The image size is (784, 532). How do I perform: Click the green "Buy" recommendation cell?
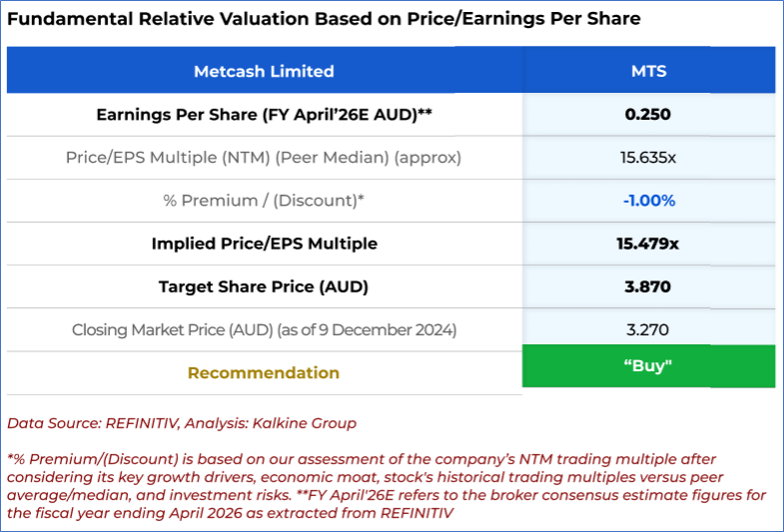coord(648,366)
